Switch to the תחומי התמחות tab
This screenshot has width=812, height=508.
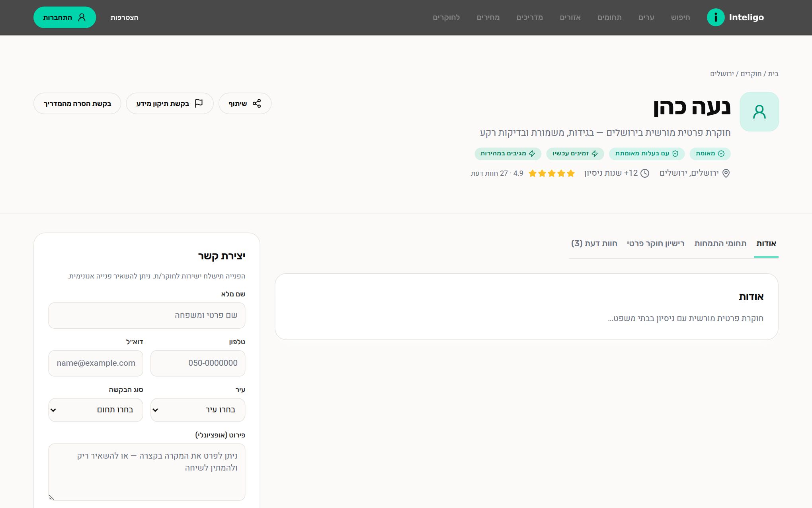pyautogui.click(x=720, y=243)
